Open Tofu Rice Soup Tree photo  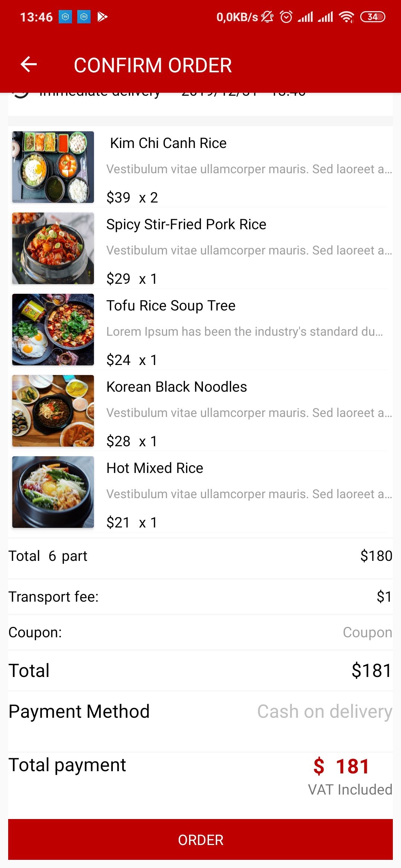coord(53,329)
